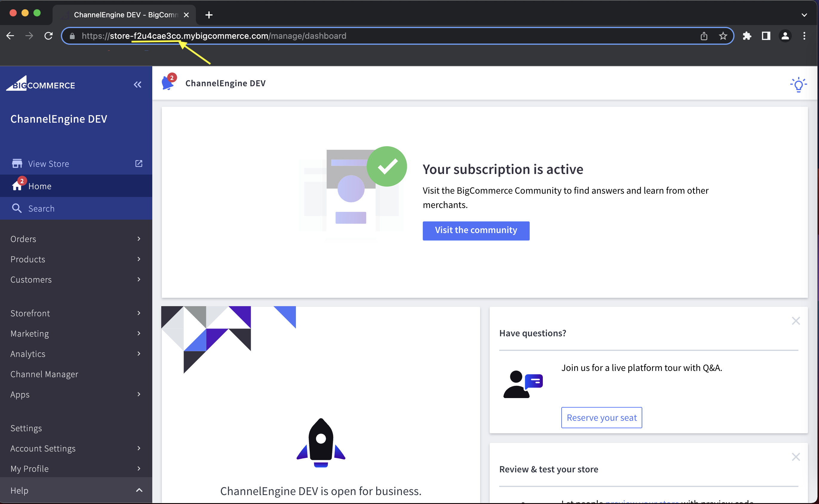Bookmark this page with star icon
This screenshot has width=819, height=504.
[x=723, y=36]
